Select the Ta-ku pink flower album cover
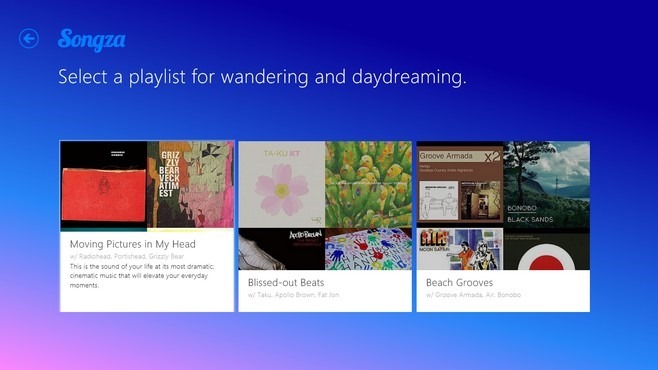 [282, 185]
